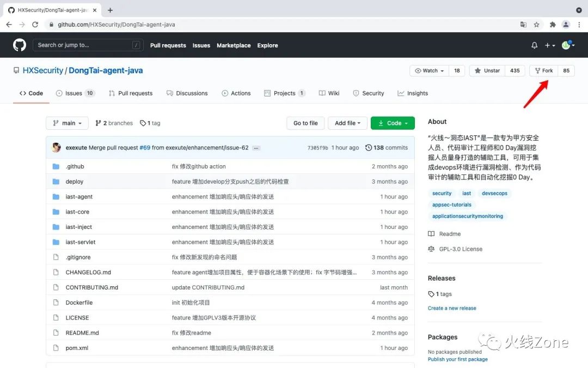
Task: Click the Chrome profile avatar icon
Action: tap(566, 25)
